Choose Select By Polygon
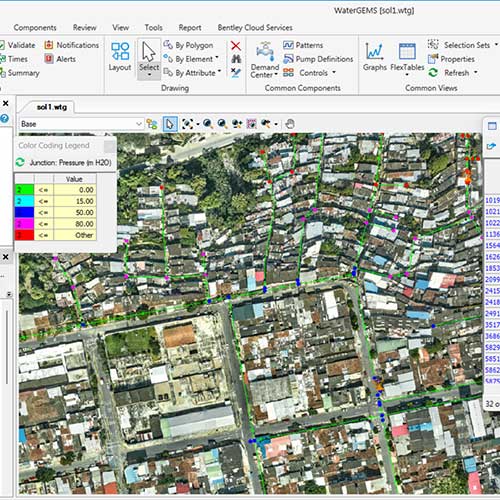 pos(189,45)
